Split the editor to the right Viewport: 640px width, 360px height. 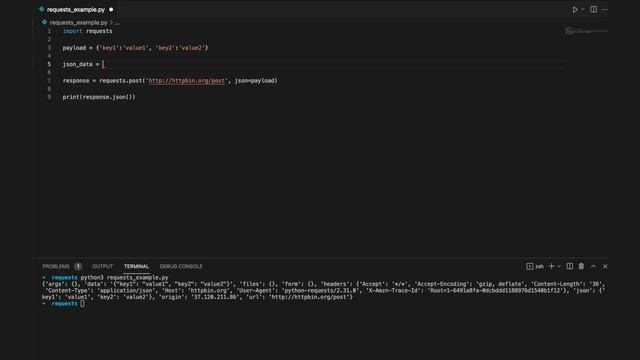pos(593,9)
